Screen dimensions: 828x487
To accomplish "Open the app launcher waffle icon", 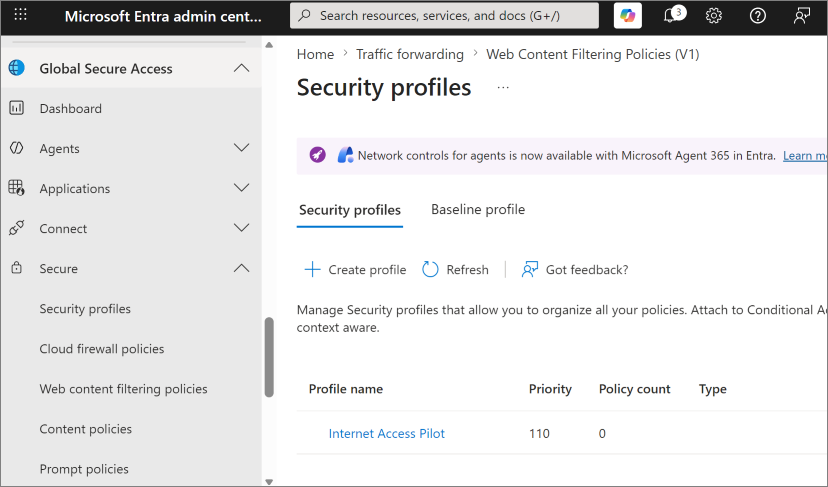I will click(20, 15).
